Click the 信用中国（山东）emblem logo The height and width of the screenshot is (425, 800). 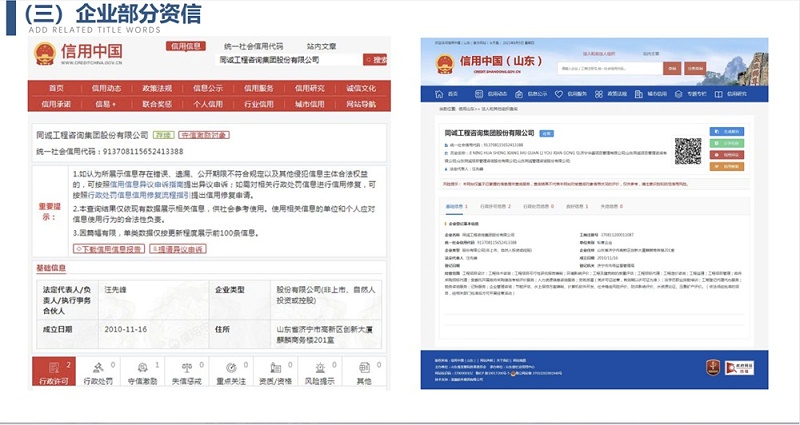pyautogui.click(x=445, y=64)
